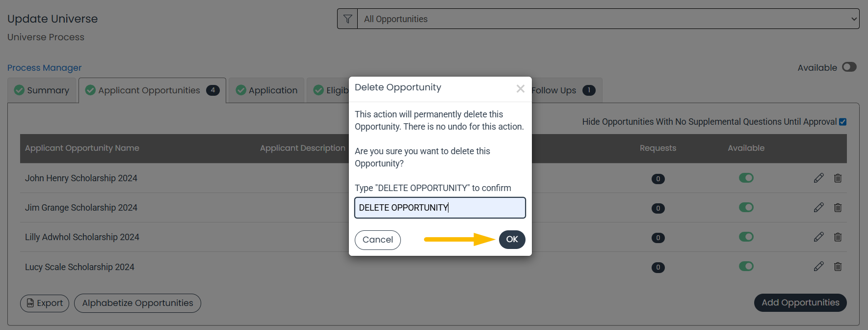
Task: Edit Jim Grange Scholarship 2024 pencil icon
Action: click(x=818, y=207)
